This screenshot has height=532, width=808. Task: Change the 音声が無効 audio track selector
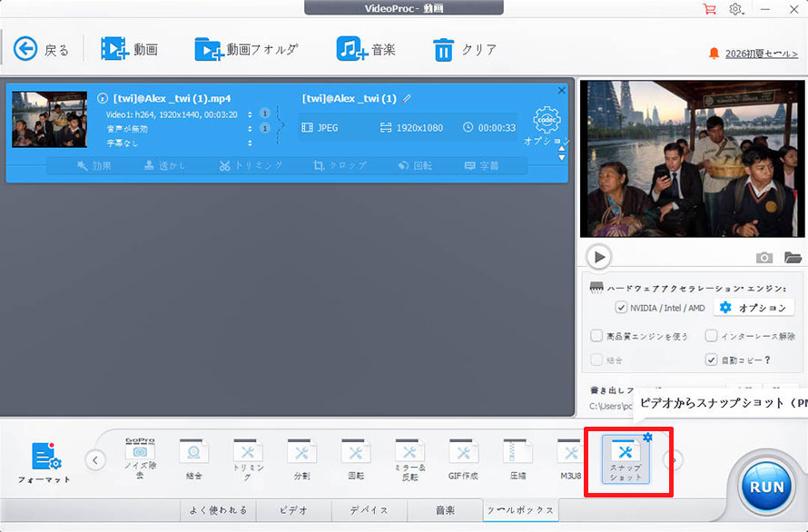point(250,128)
